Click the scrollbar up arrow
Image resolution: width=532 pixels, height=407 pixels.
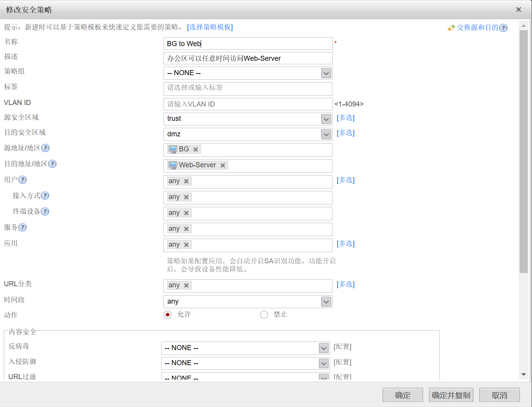523,26
